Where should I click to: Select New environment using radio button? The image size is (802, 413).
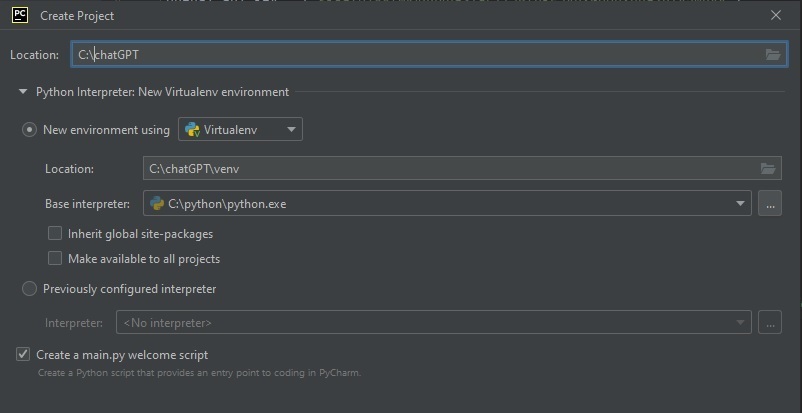pos(30,130)
